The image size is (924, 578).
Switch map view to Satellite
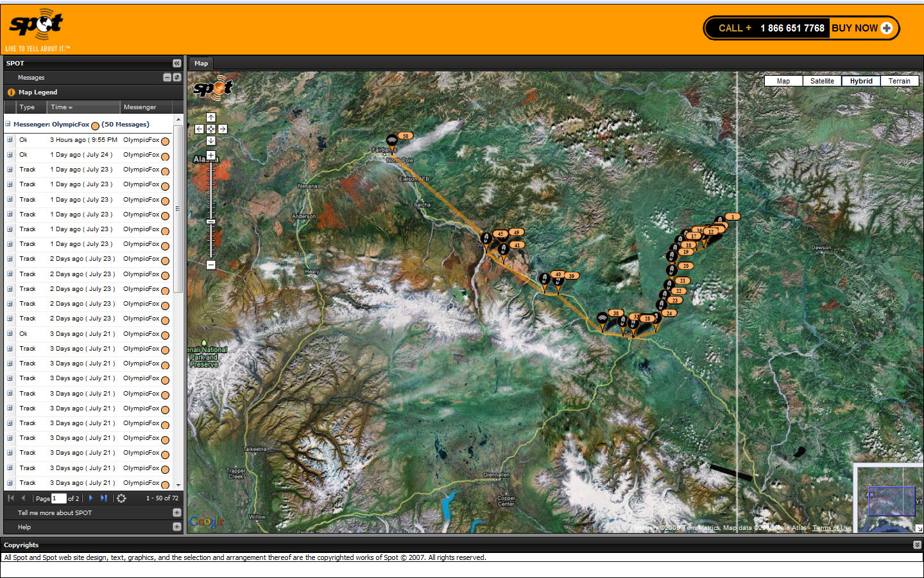tap(822, 81)
